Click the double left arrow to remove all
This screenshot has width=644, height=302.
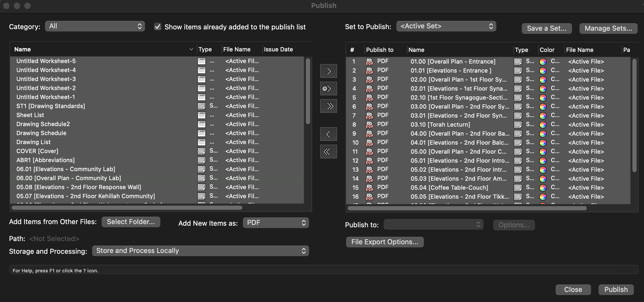[328, 152]
